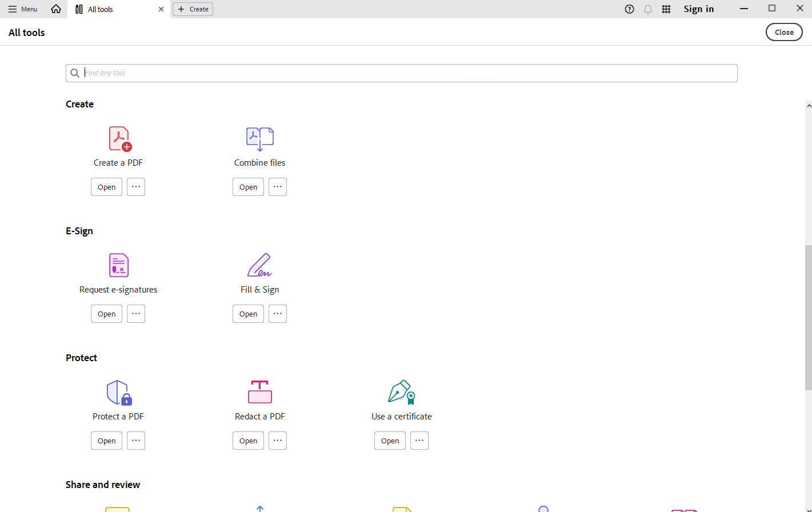Choose the Fill & Sign pen icon
The image size is (812, 512).
click(x=259, y=265)
